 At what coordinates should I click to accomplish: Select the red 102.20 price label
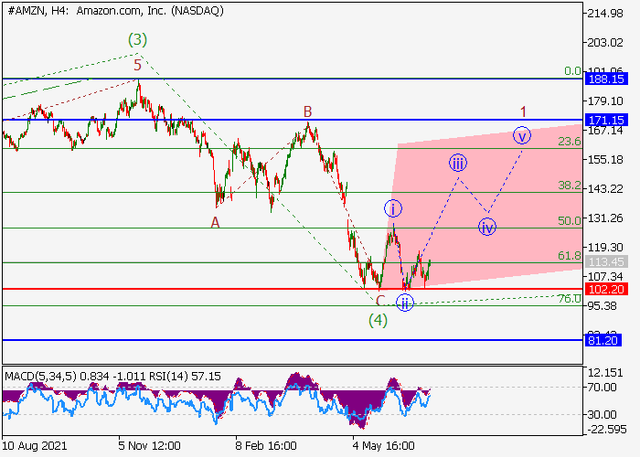[x=606, y=289]
